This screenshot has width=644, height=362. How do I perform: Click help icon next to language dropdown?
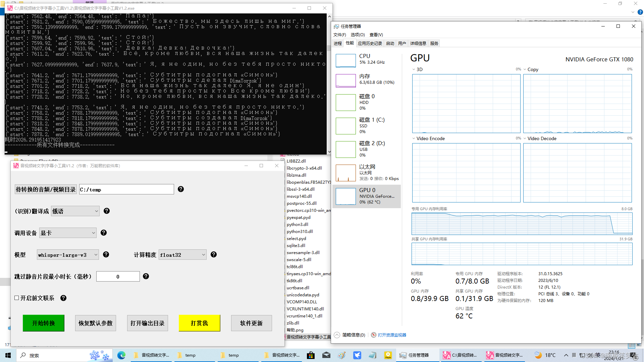tap(107, 211)
